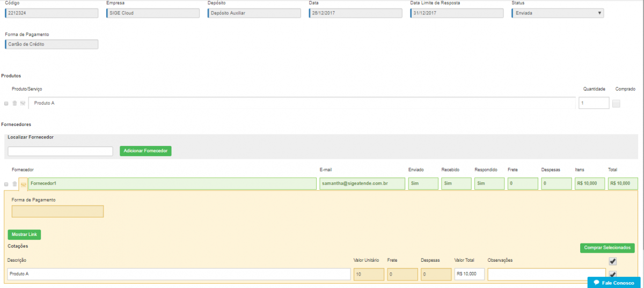The width and height of the screenshot is (644, 288).
Task: Click the Respondido column header
Action: click(x=486, y=169)
